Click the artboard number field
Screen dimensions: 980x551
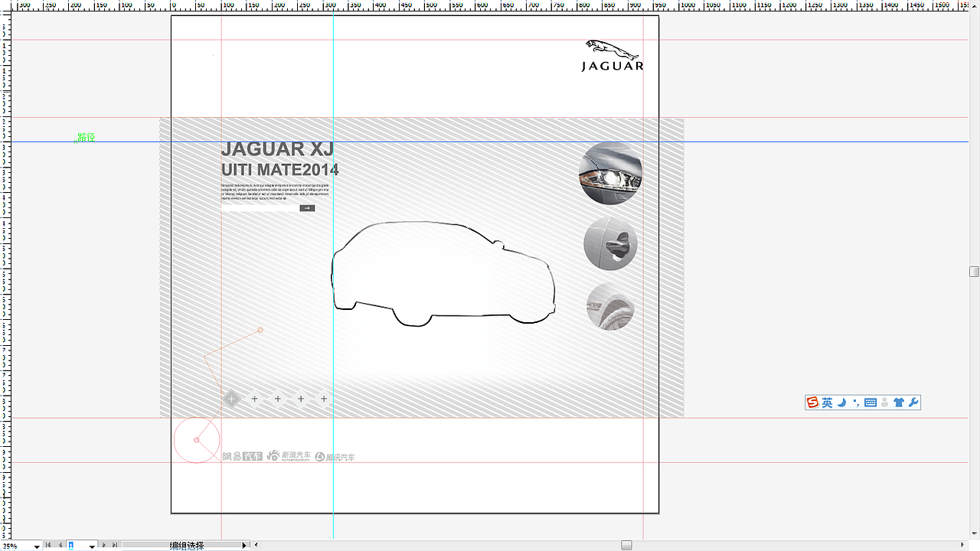(77, 546)
